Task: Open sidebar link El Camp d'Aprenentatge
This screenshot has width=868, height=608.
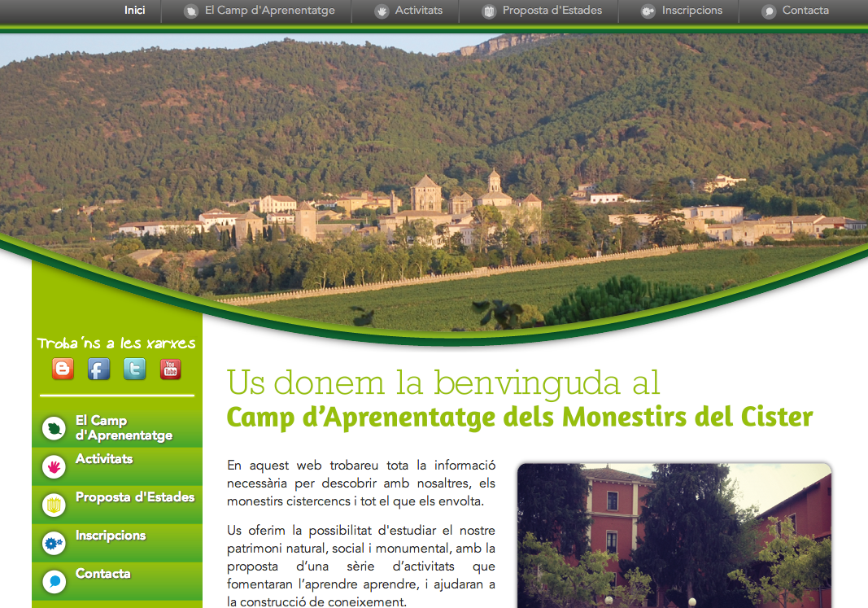Action: [124, 428]
